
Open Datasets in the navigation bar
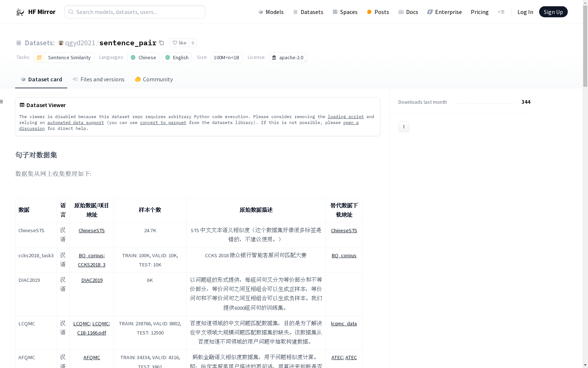point(308,12)
